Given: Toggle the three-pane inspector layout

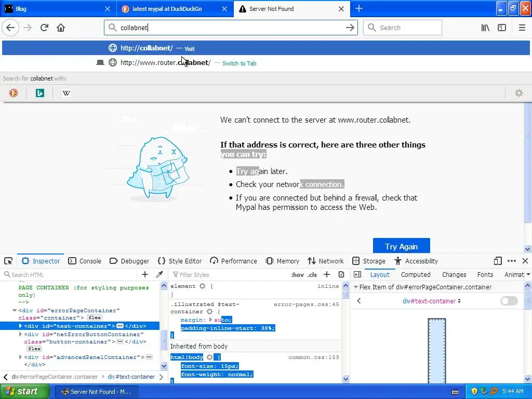Looking at the screenshot, I should click(x=357, y=274).
